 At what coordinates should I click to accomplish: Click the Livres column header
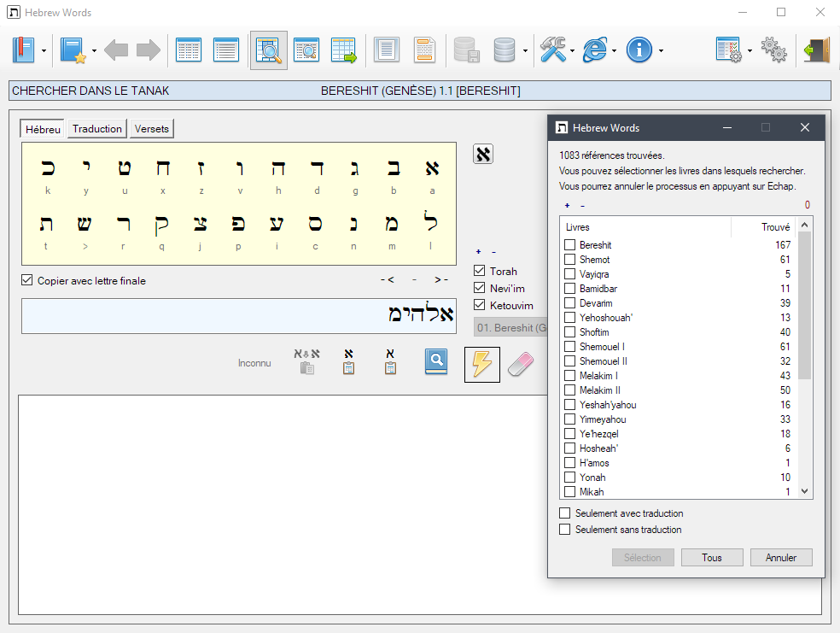[x=645, y=227]
